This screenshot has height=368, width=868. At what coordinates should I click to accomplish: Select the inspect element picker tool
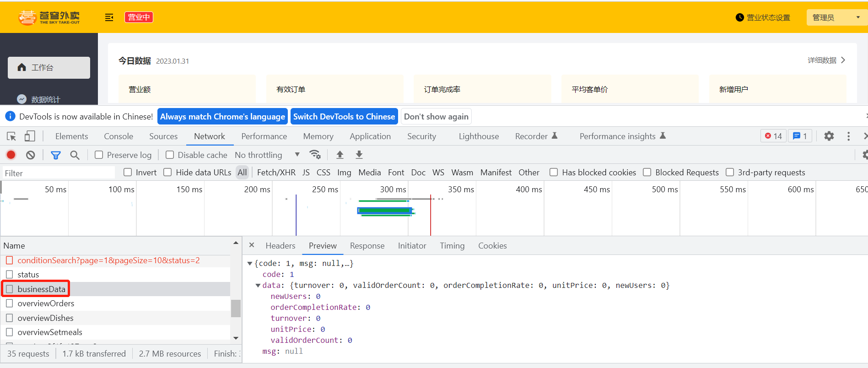click(x=11, y=136)
